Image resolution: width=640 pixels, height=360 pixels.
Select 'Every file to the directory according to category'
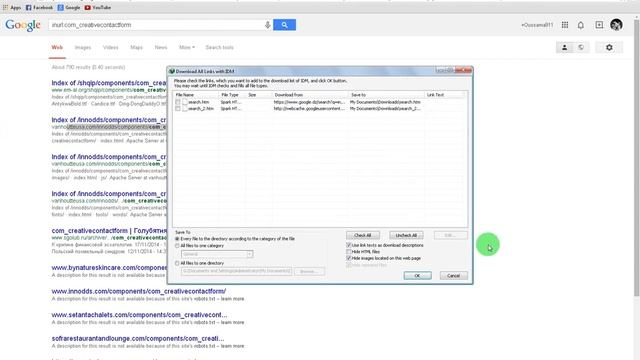coord(177,239)
